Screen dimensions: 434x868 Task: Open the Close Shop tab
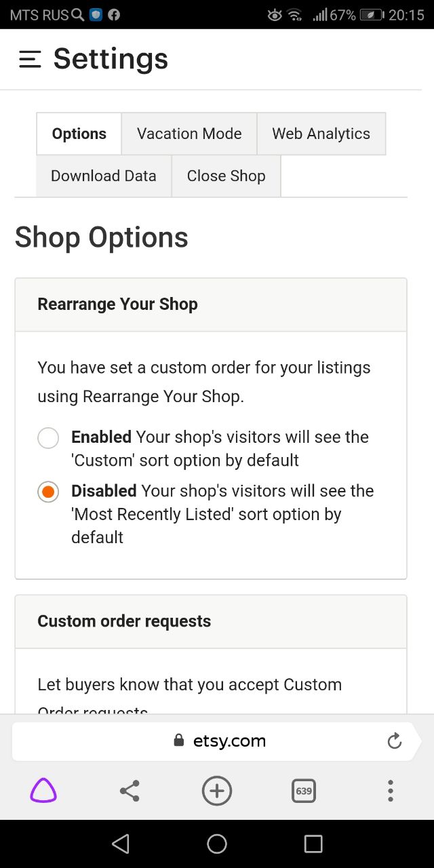coord(226,176)
